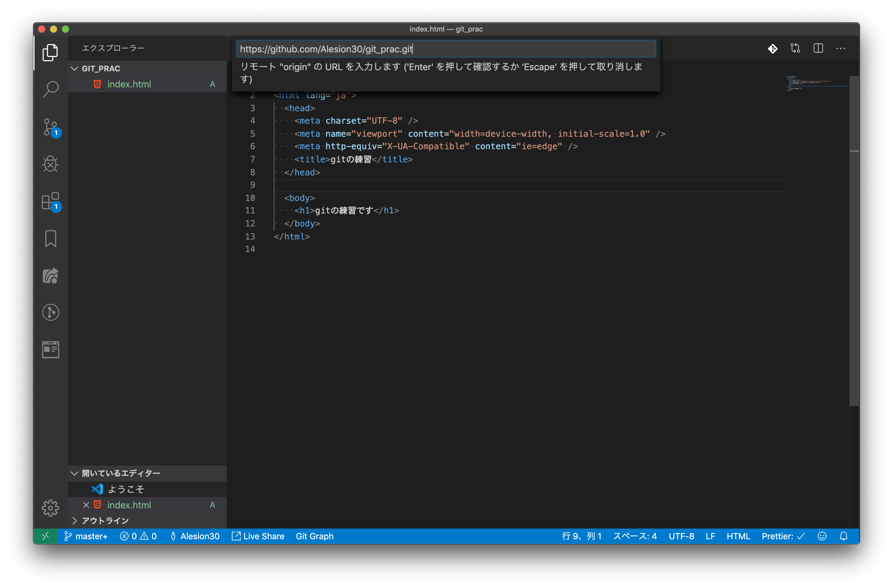Open the Explorer view in activity bar
893x588 pixels.
pos(50,52)
